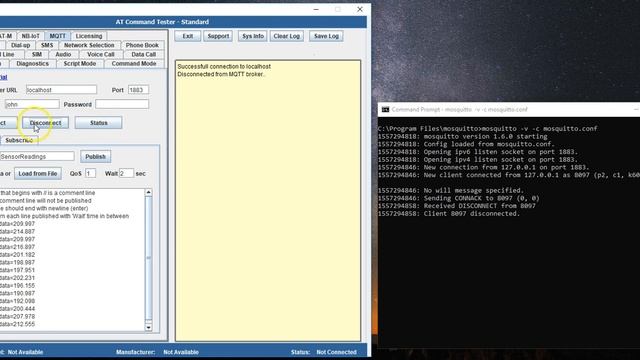
Task: Click the broker URL field with localhost
Action: (x=61, y=90)
